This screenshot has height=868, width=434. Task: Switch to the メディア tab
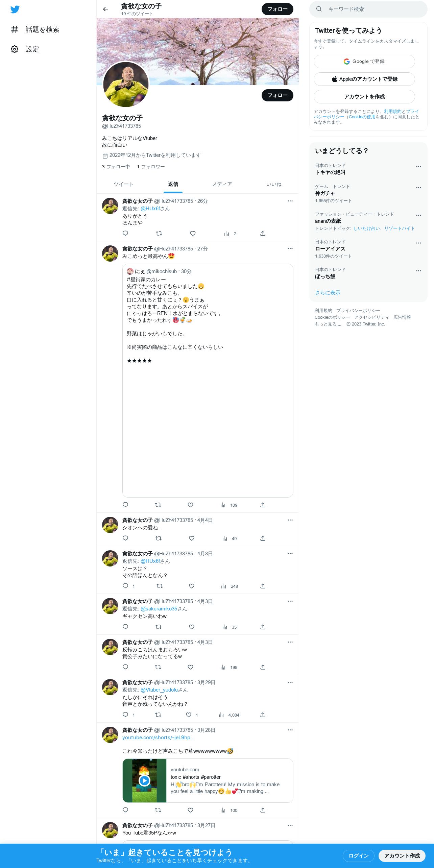[222, 184]
